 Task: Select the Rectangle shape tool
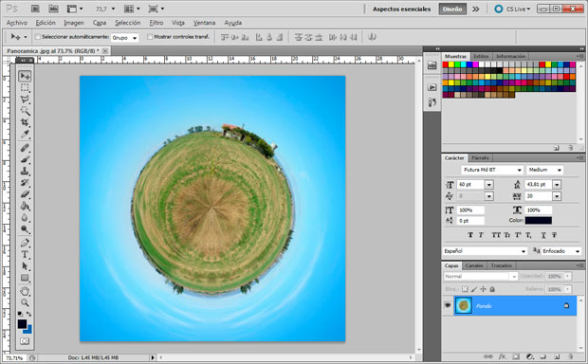[x=25, y=278]
